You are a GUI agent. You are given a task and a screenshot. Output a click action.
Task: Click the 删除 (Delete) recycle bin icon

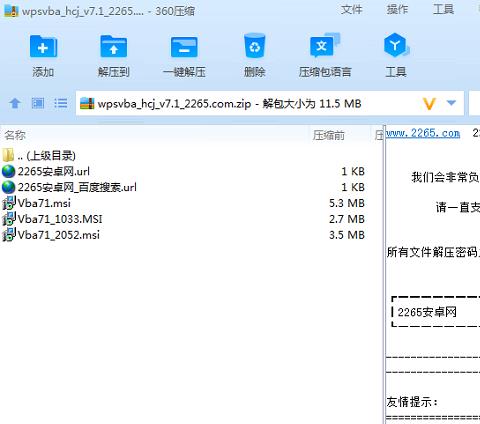[x=254, y=46]
